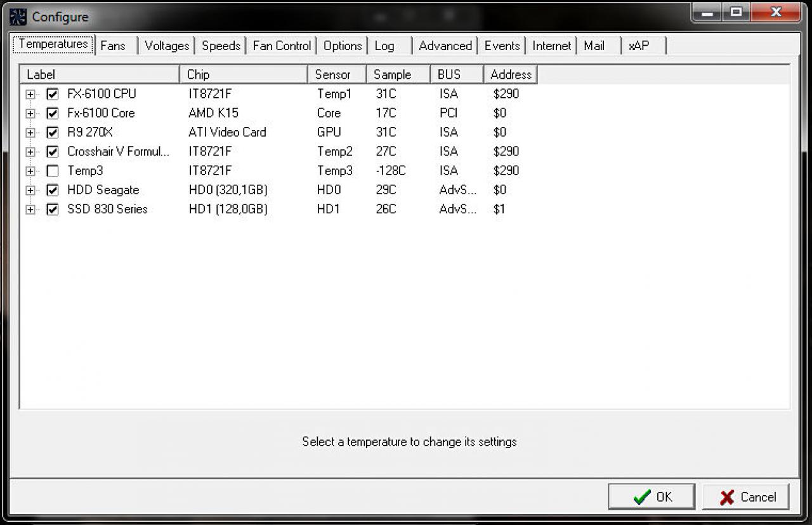Switch to the Fans tab
This screenshot has height=525, width=812.
[x=114, y=46]
